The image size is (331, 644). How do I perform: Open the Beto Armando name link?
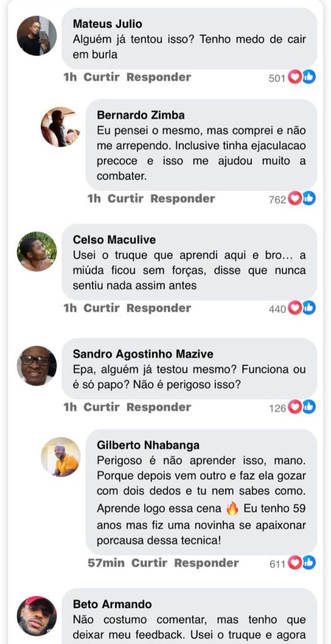[x=112, y=604]
